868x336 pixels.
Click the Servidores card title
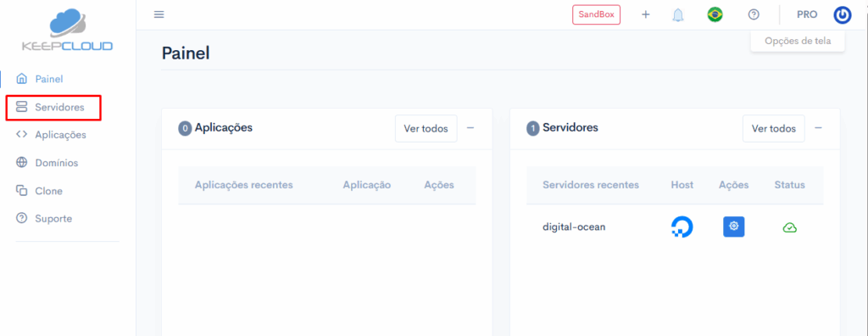pyautogui.click(x=570, y=127)
